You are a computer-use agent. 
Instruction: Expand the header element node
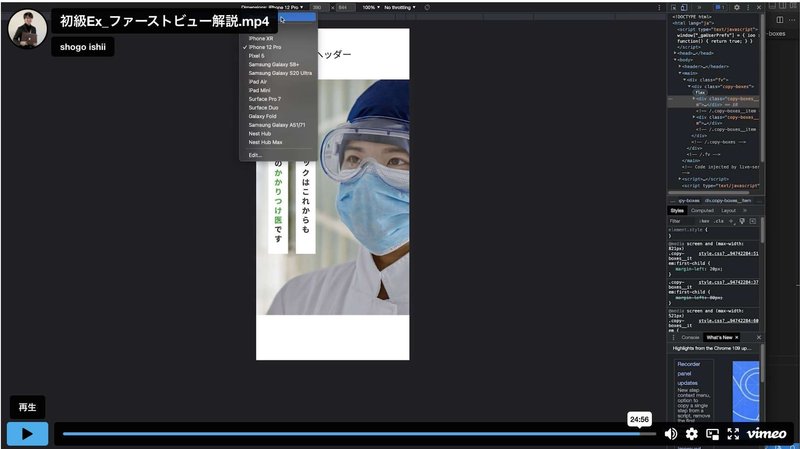[x=680, y=66]
